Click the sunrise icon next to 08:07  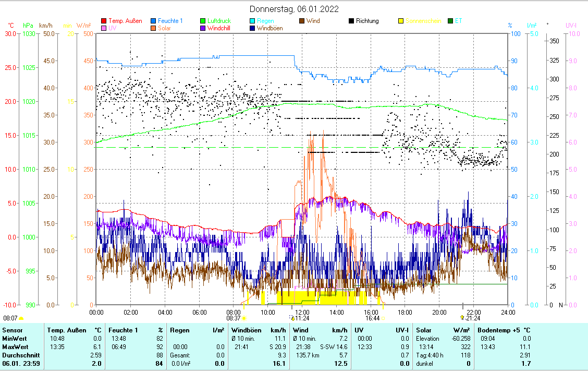[x=21, y=318]
